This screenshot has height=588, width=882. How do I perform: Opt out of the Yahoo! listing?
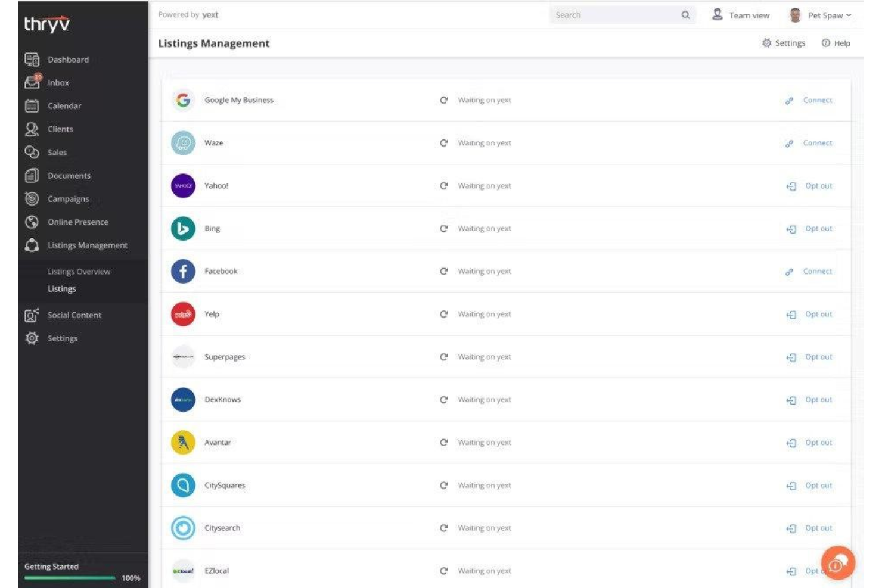coord(809,186)
